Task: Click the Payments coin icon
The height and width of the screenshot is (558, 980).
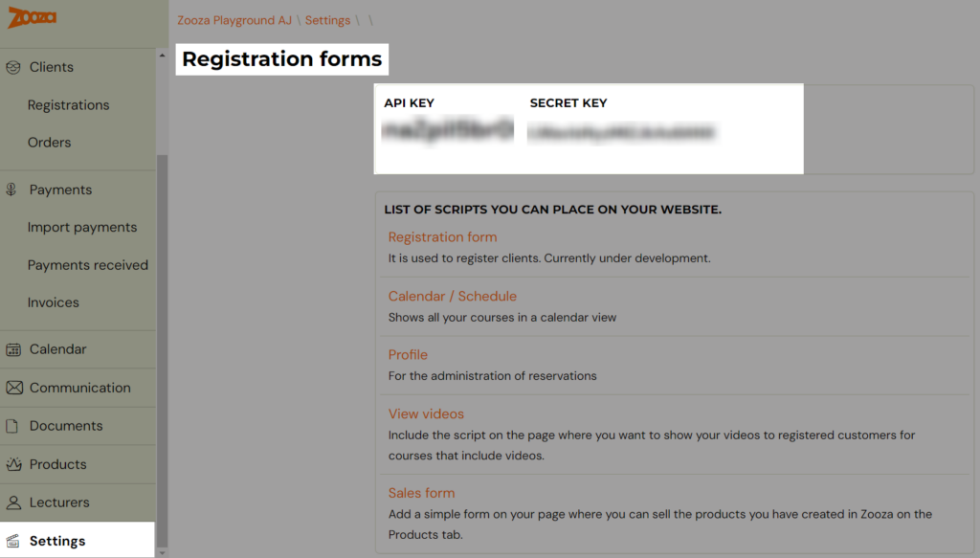Action: coord(11,190)
